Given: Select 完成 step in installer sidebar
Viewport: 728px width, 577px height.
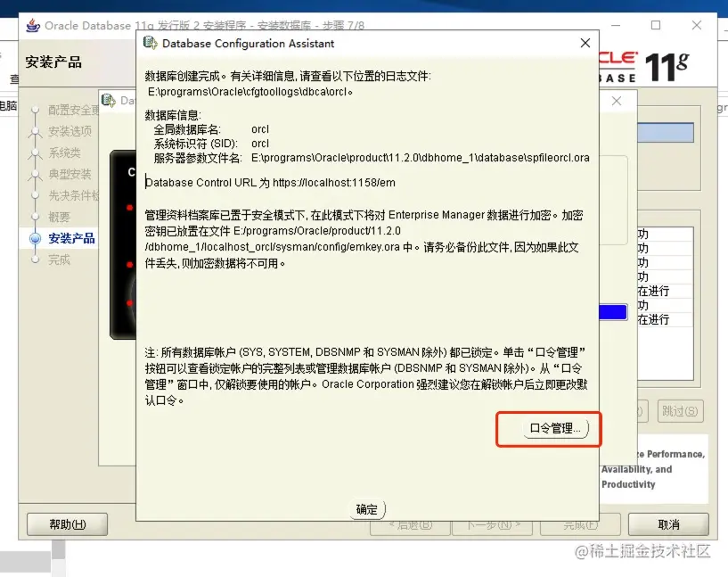Looking at the screenshot, I should (60, 260).
